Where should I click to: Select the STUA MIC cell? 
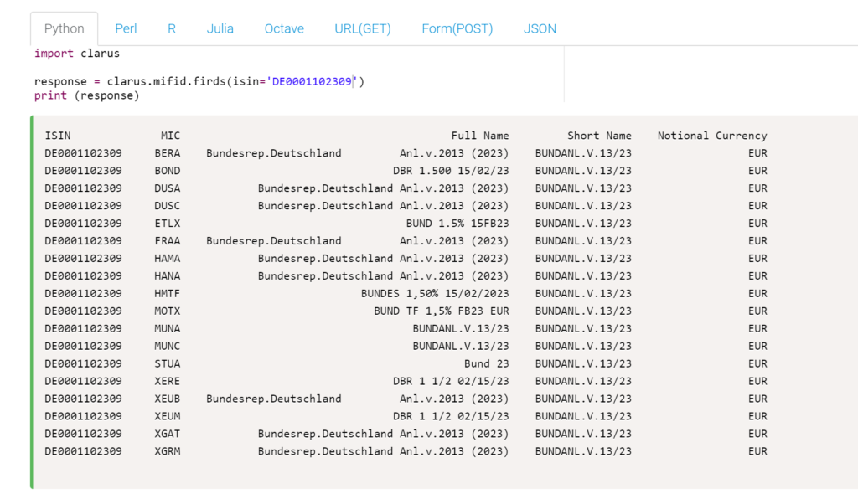[167, 363]
